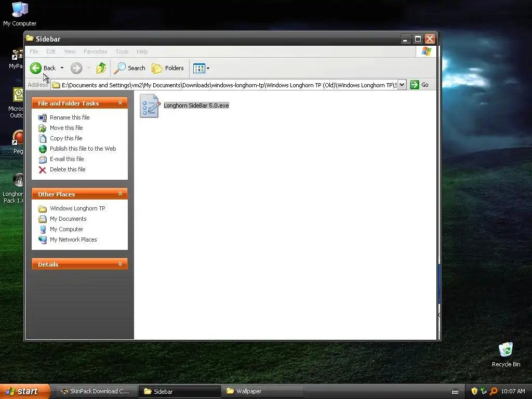Image resolution: width=532 pixels, height=399 pixels.
Task: Click the Copy this file icon
Action: tap(43, 138)
